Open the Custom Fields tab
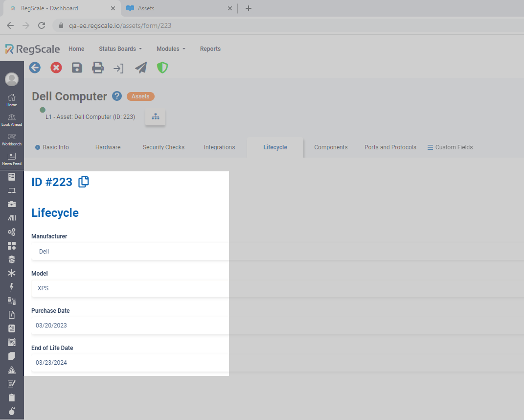 450,147
